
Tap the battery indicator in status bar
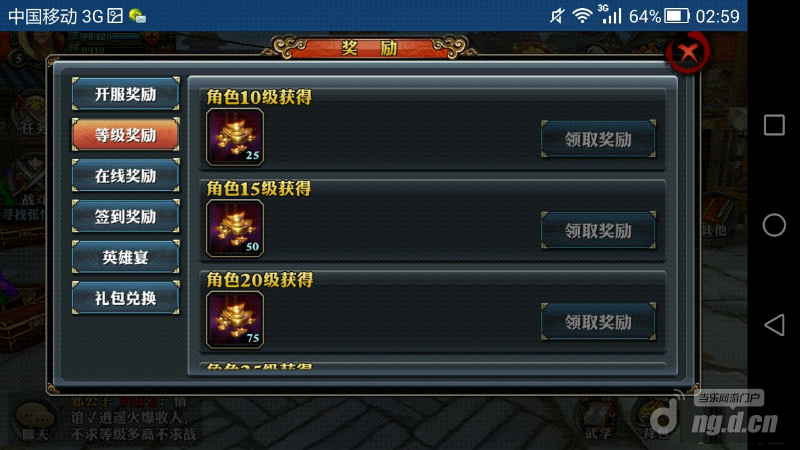[677, 16]
